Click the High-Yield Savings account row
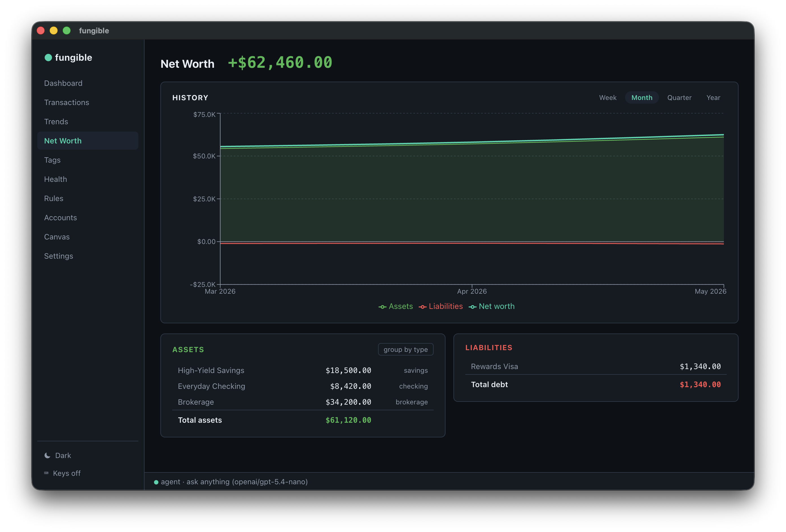This screenshot has width=786, height=532. tap(303, 370)
